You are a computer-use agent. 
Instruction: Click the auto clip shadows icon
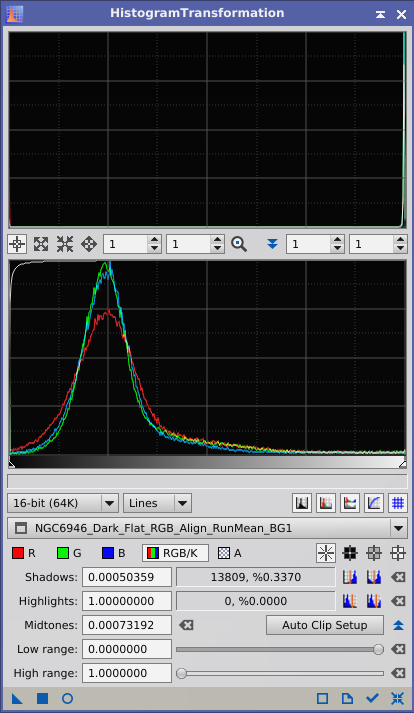(x=350, y=577)
